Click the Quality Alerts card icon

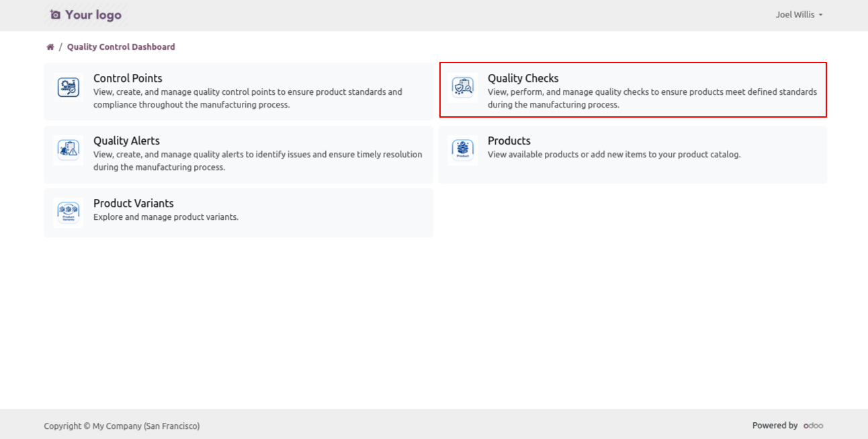pyautogui.click(x=68, y=150)
